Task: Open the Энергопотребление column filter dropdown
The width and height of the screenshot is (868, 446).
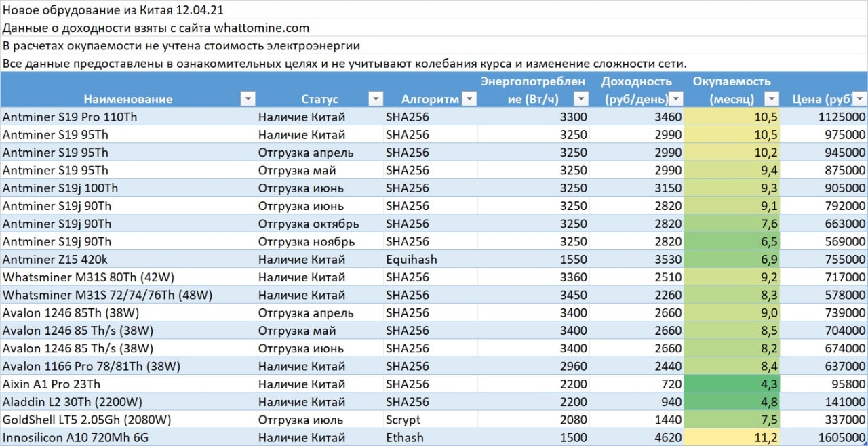Action: (x=581, y=99)
